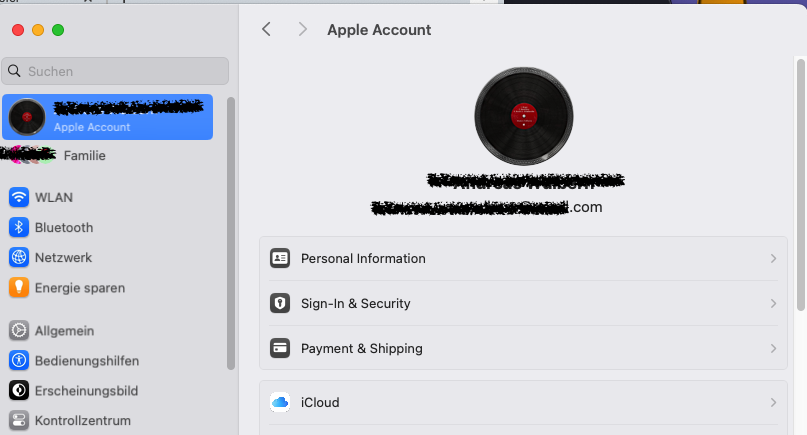Go forward with the right arrow
The image size is (807, 435).
[303, 29]
